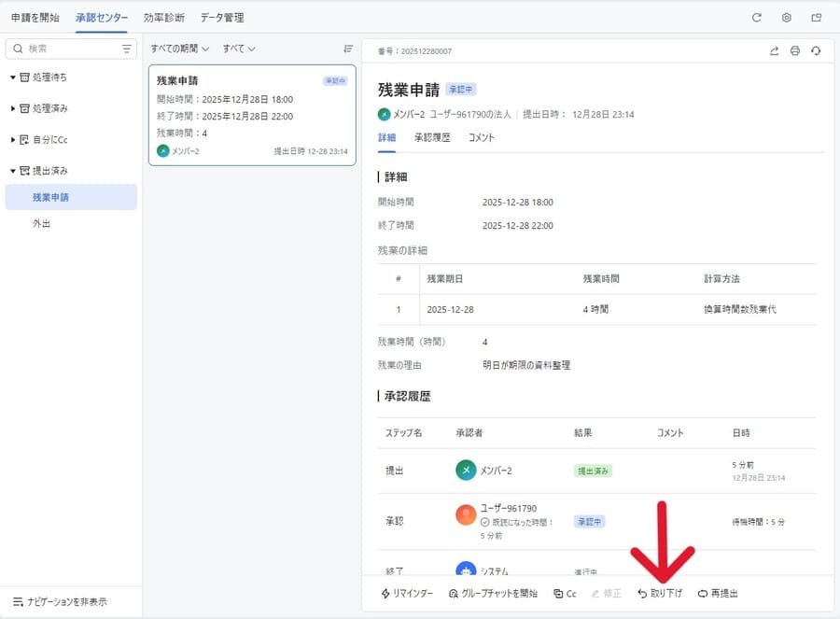The height and width of the screenshot is (619, 840).
Task: Open the 効率診断 top menu
Action: (x=164, y=18)
